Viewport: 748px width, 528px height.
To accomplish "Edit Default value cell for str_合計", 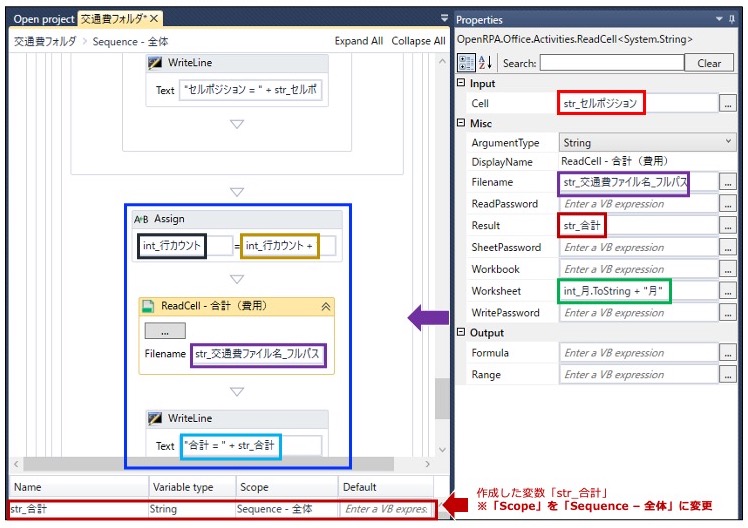I will click(x=387, y=509).
